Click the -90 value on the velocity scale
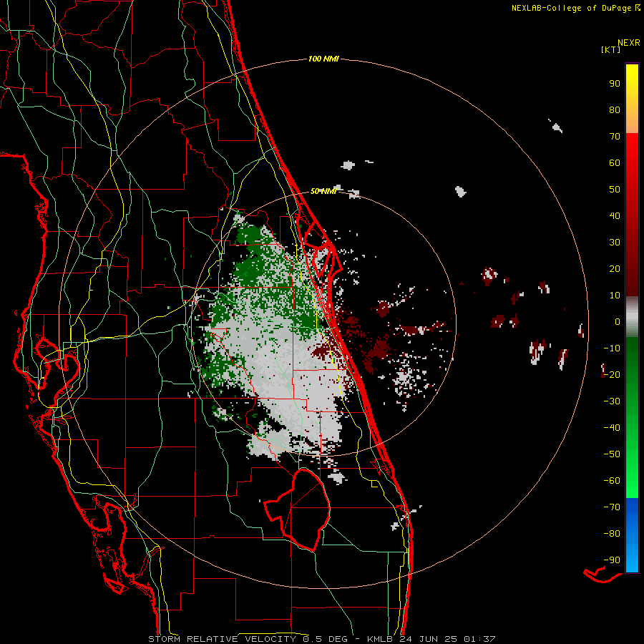This screenshot has width=644, height=644. tap(612, 560)
